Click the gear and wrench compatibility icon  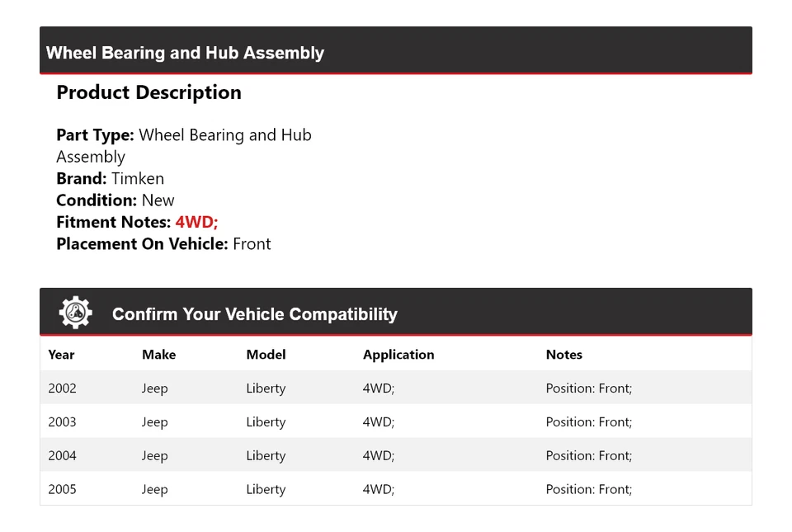(76, 312)
